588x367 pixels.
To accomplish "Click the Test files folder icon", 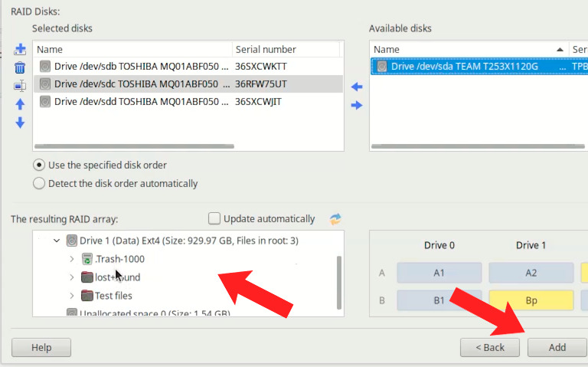I will [87, 296].
